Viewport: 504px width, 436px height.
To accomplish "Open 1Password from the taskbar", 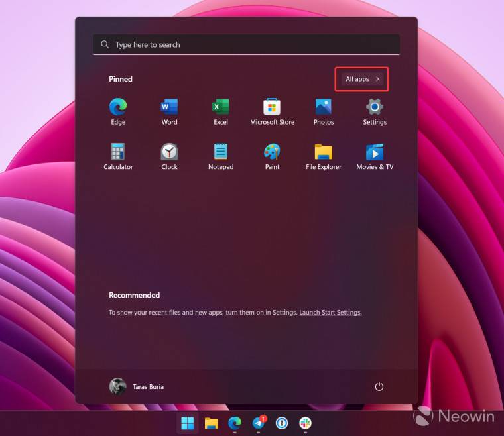I will click(282, 423).
